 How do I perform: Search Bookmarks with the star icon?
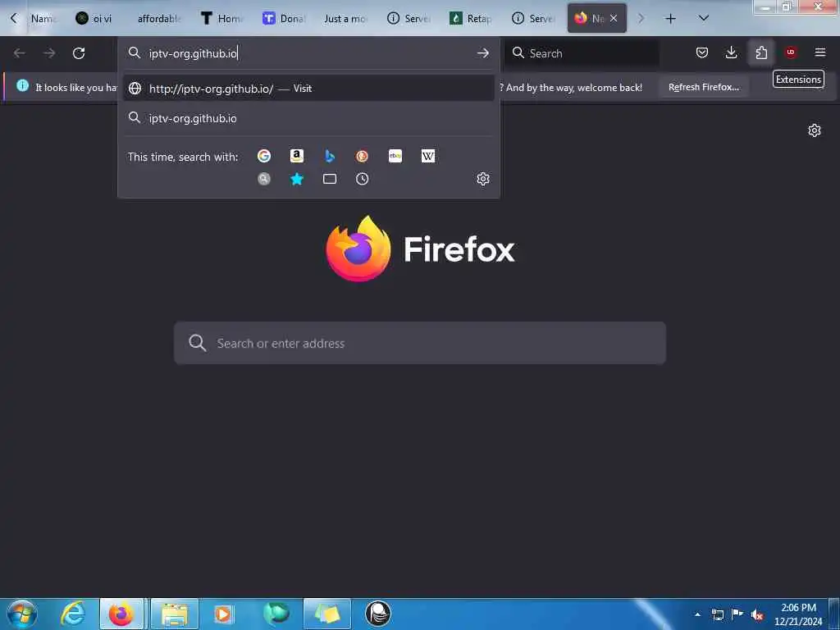pos(297,179)
